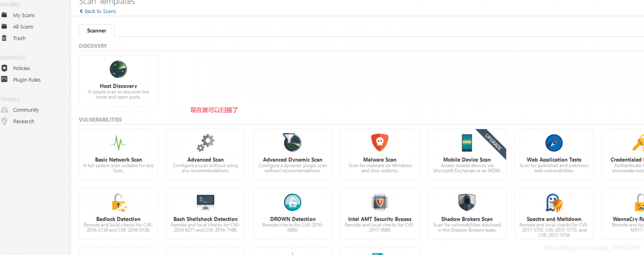Select the Malware Scan skull shield icon

coord(380,143)
